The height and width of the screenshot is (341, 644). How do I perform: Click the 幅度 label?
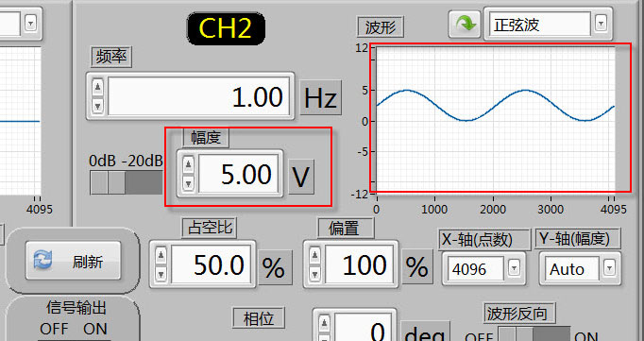206,137
